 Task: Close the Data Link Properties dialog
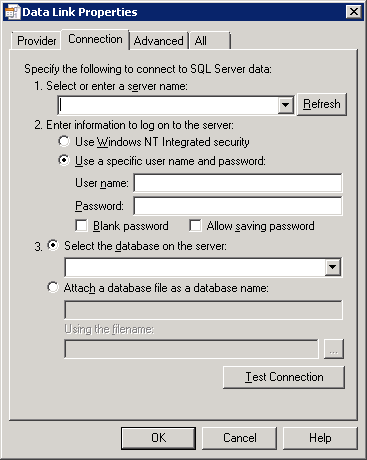point(353,12)
